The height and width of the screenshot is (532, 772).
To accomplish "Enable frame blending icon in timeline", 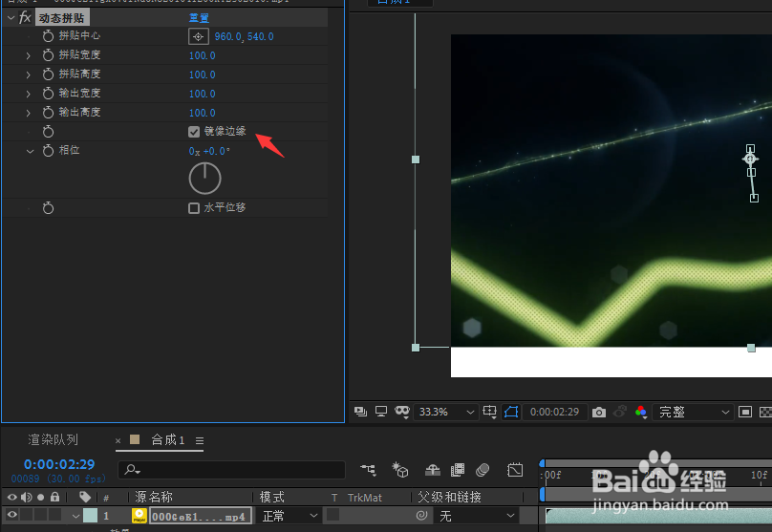I will click(x=458, y=470).
